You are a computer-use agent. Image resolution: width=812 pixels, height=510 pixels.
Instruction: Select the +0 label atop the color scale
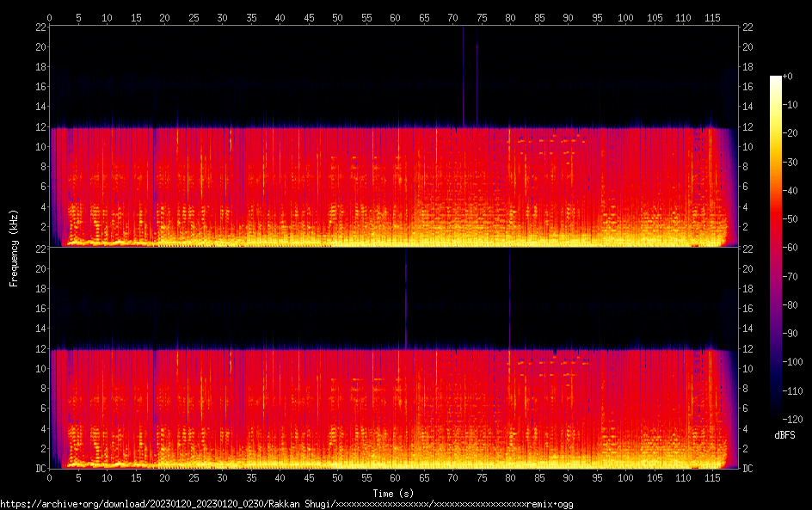[788, 77]
